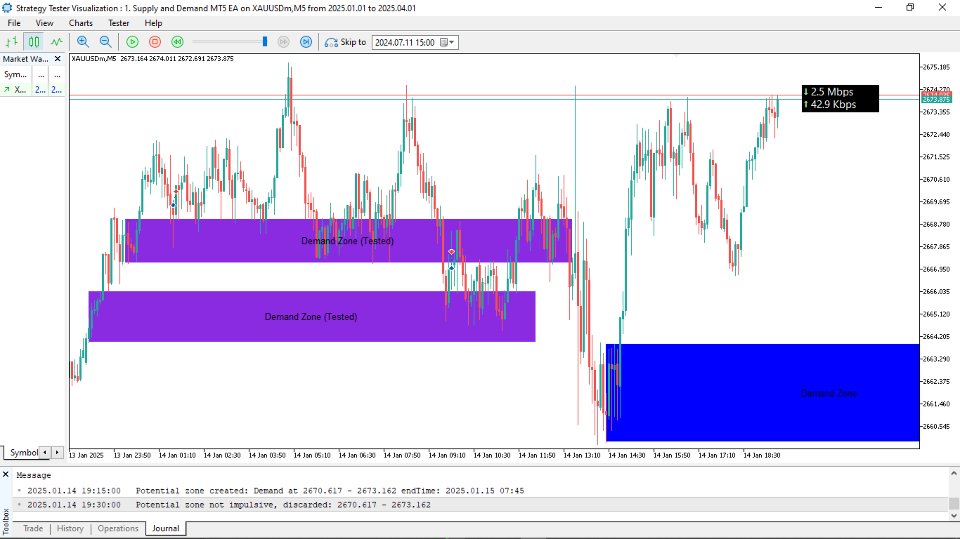
Task: Select the XAUUSDm row's green arrow in Market Watch
Action: coord(7,89)
